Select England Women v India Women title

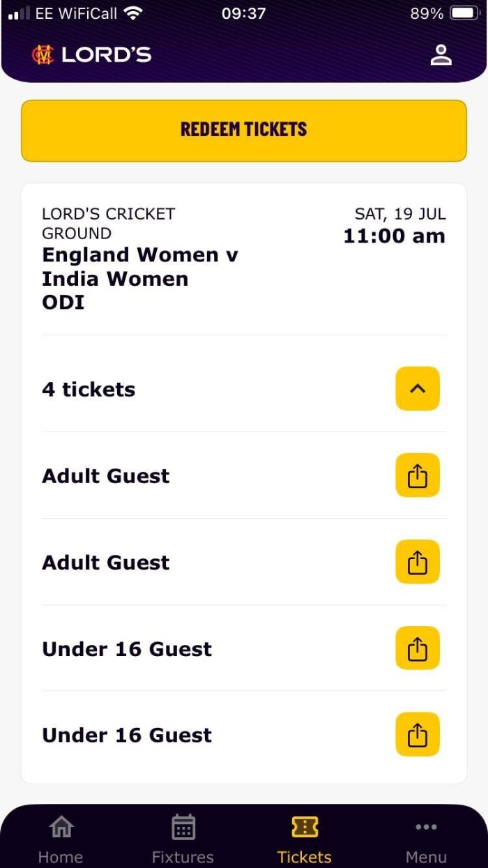pyautogui.click(x=139, y=267)
